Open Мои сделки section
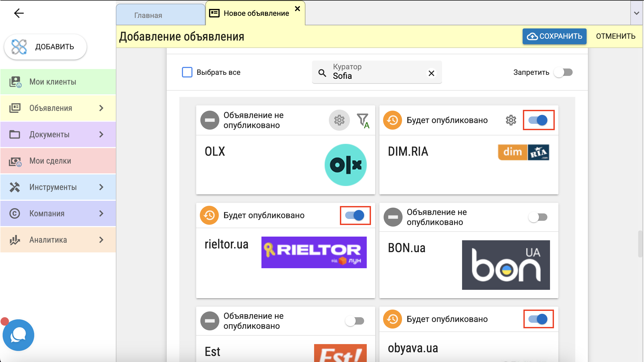This screenshot has width=644, height=362. (x=58, y=161)
